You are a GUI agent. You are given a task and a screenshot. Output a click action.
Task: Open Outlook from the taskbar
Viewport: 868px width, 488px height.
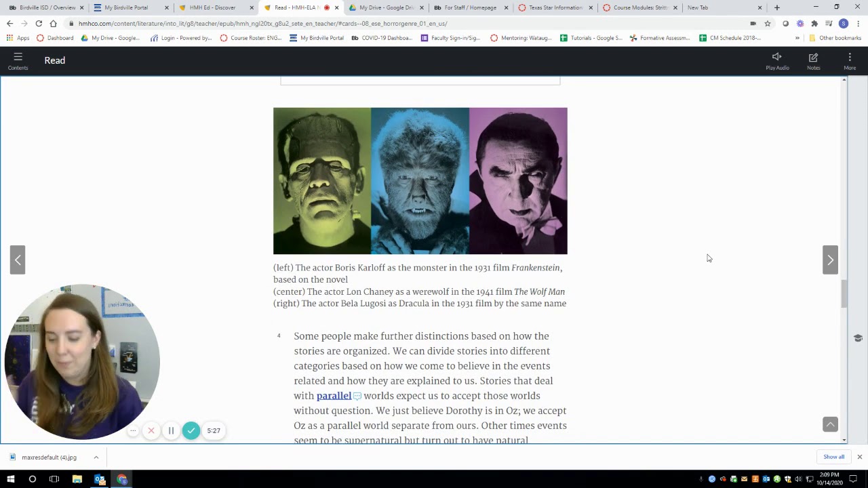[x=100, y=479]
